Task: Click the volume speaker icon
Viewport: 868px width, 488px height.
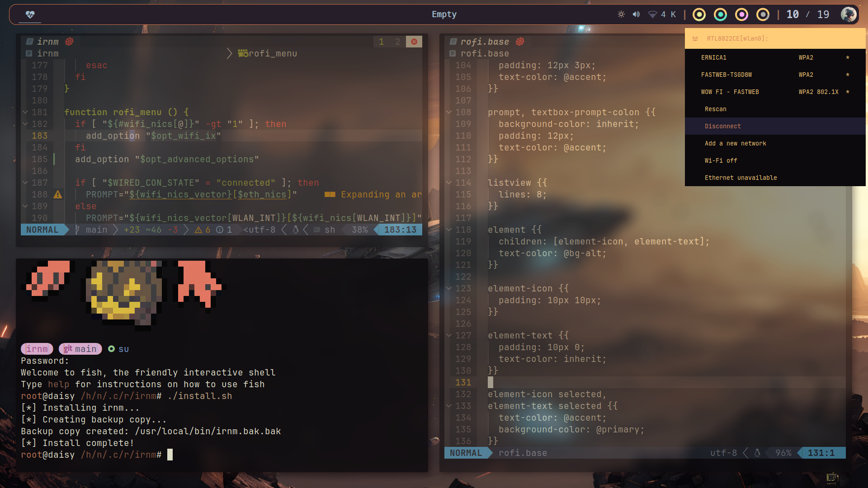Action: pyautogui.click(x=636, y=14)
